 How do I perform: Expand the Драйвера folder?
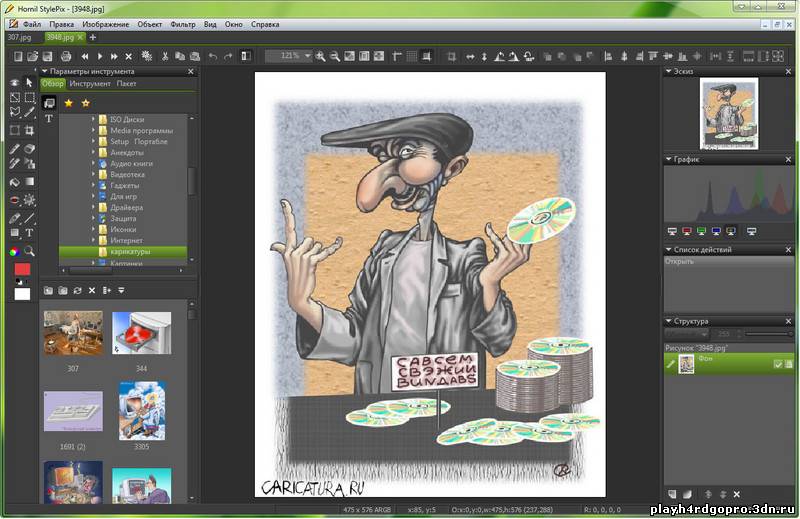click(x=93, y=207)
